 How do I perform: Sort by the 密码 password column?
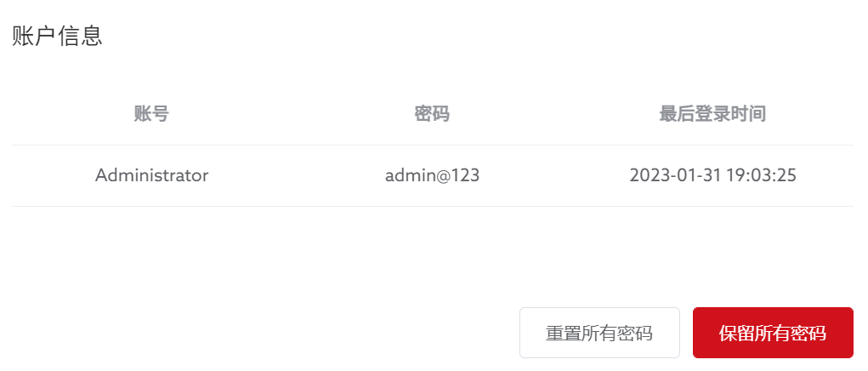click(432, 114)
